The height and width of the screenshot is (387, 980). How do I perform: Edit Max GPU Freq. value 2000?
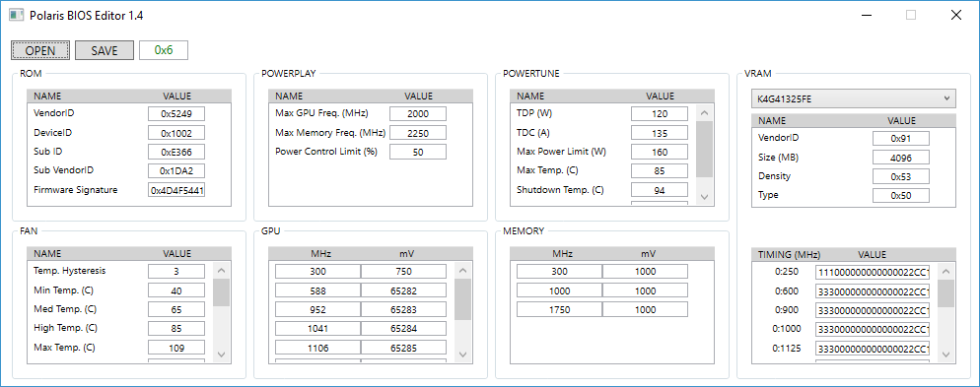pos(418,113)
